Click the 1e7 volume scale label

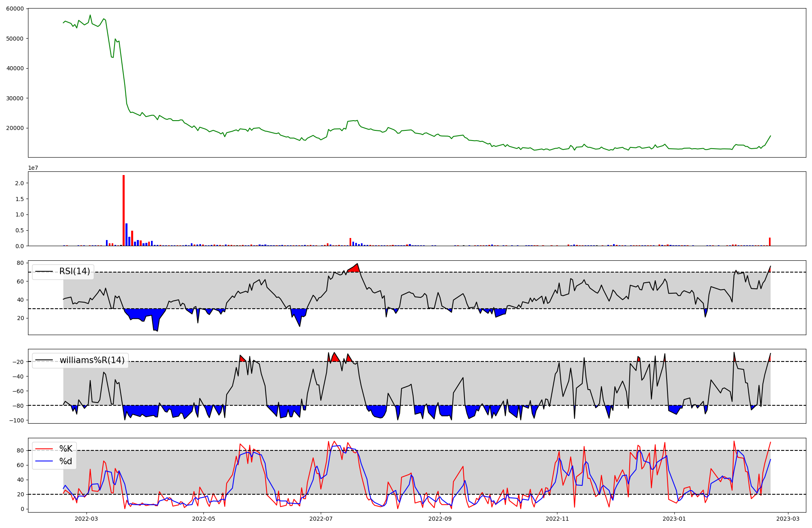click(x=33, y=168)
